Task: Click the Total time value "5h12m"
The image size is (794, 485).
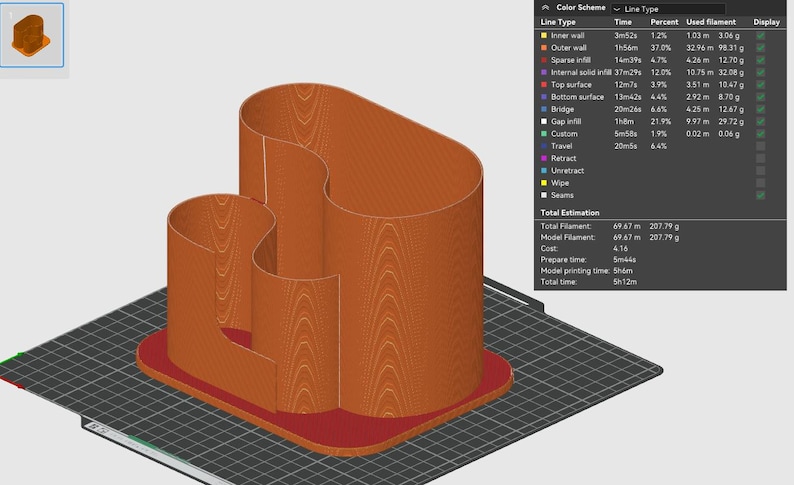Action: 625,281
